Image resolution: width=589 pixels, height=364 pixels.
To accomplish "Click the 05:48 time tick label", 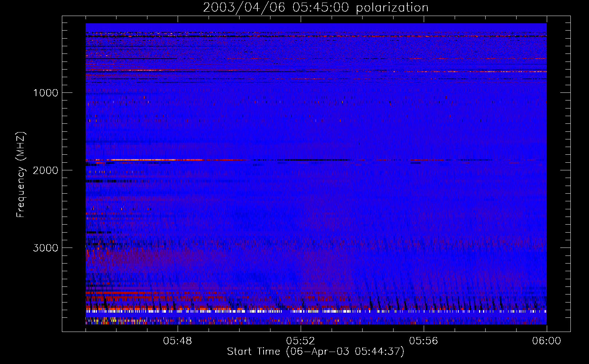I will point(178,341).
